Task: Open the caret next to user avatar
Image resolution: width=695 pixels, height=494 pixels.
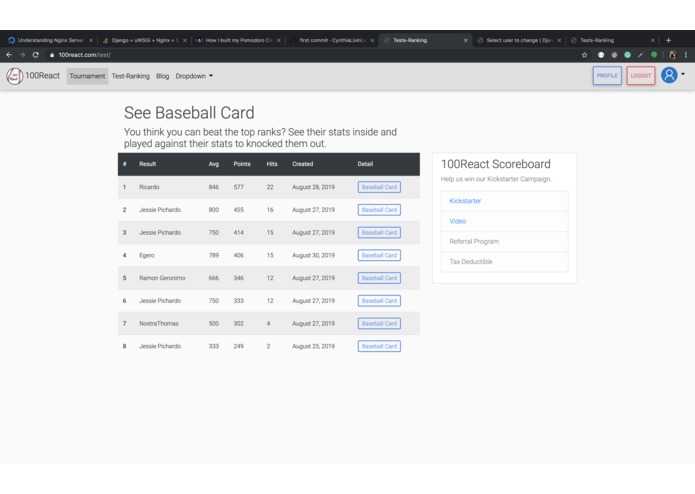Action: [x=683, y=74]
